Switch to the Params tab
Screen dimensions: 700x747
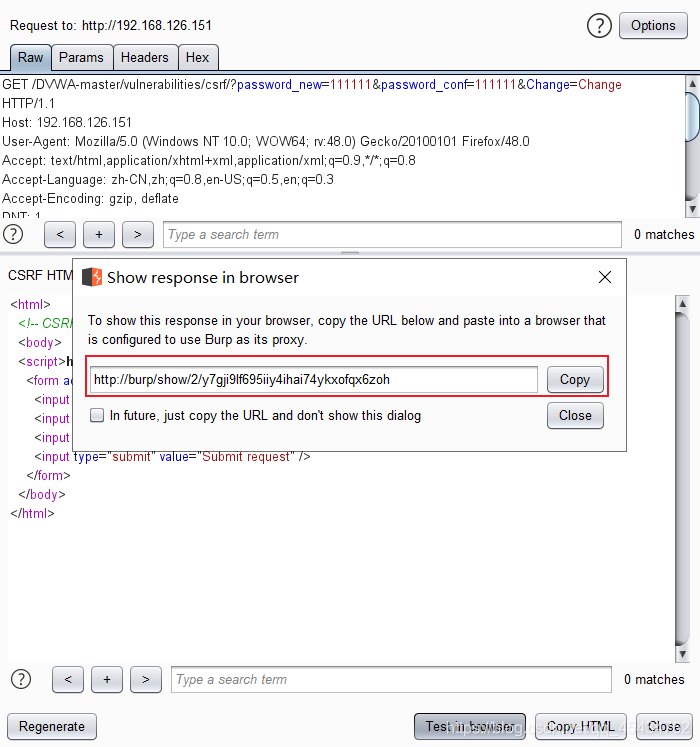pos(81,58)
